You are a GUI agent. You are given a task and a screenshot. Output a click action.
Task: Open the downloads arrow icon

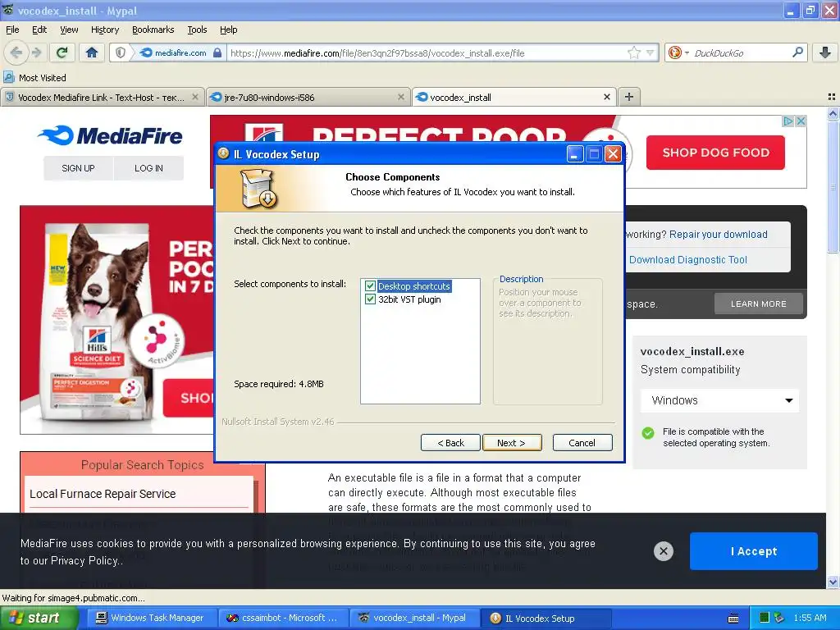tap(825, 52)
